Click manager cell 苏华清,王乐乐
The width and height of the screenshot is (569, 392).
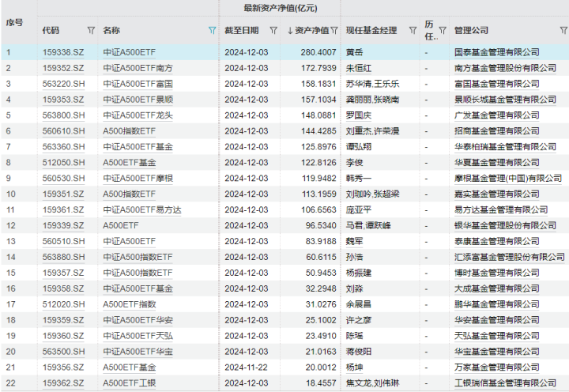coord(372,84)
